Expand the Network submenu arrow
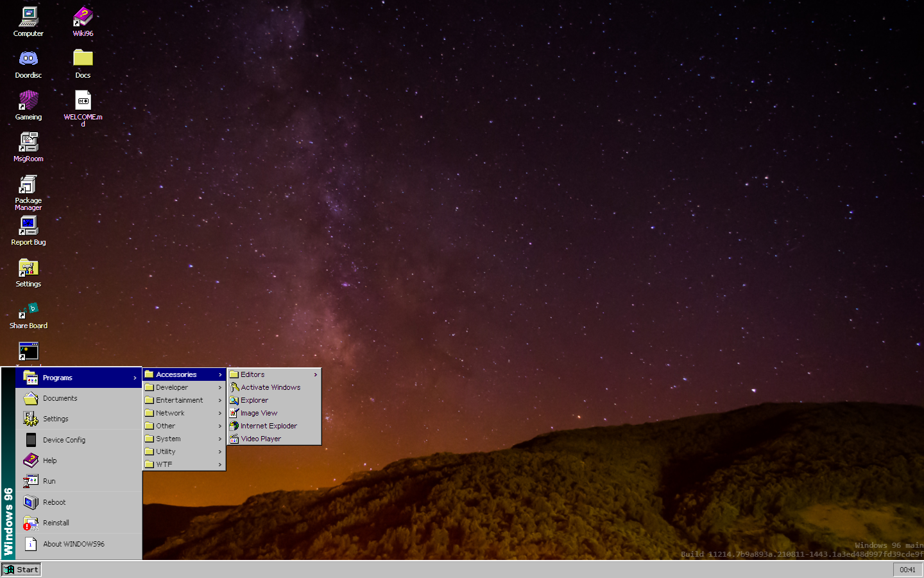 (x=220, y=413)
